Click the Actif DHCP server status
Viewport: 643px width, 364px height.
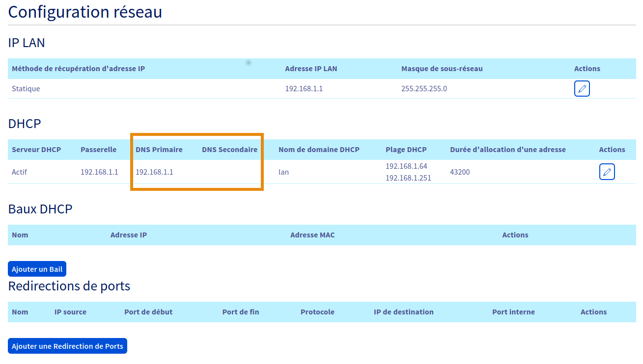coord(19,172)
